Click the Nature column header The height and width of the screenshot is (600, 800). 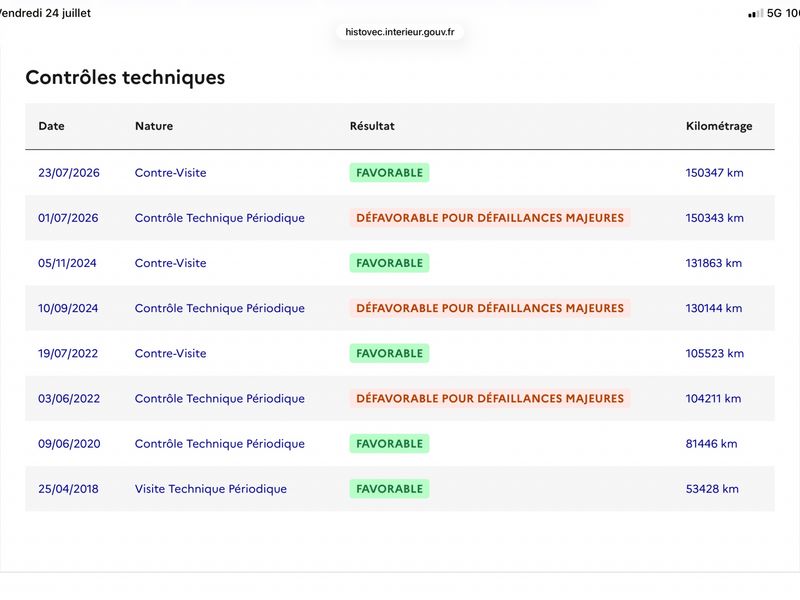point(154,126)
